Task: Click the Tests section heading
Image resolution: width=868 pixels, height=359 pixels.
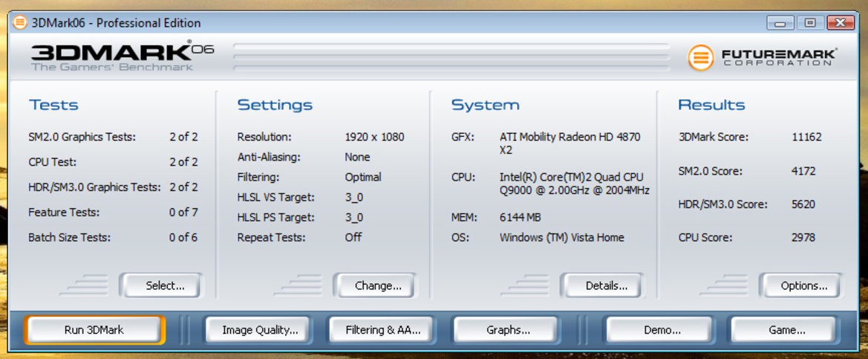Action: [53, 106]
